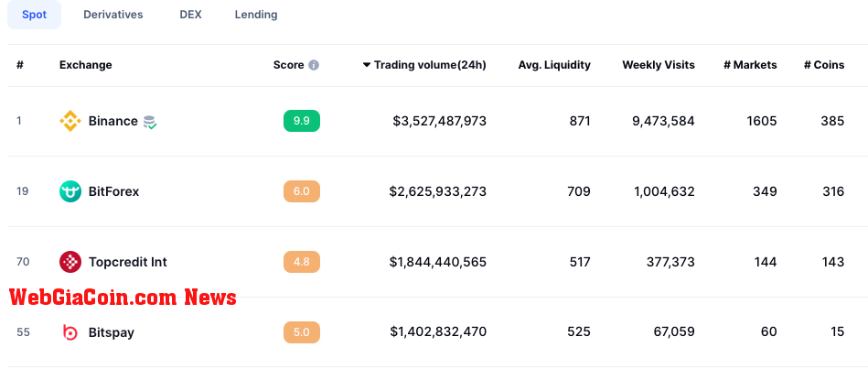Open the Topcredit Int exchange logo
868x369 pixels.
pyautogui.click(x=70, y=262)
